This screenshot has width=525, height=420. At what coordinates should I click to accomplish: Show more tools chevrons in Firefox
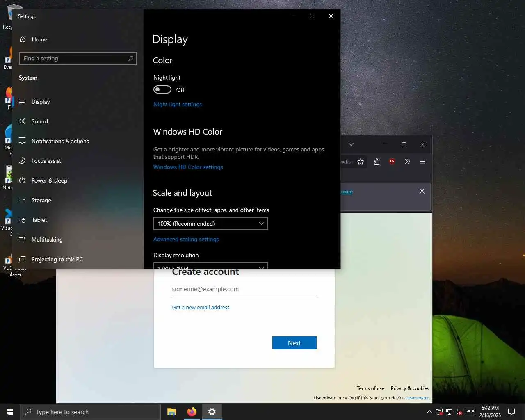(x=407, y=162)
